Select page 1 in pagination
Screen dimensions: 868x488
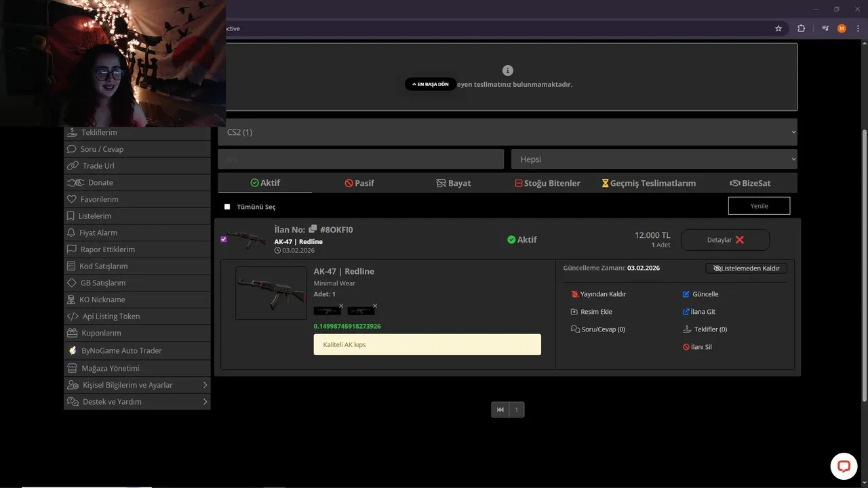[x=517, y=409]
